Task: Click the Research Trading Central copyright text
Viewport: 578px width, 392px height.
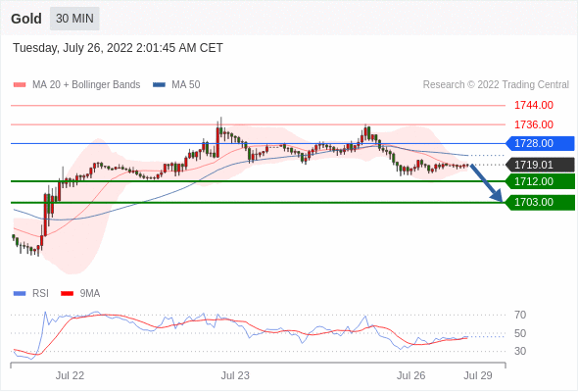Action: pyautogui.click(x=496, y=85)
